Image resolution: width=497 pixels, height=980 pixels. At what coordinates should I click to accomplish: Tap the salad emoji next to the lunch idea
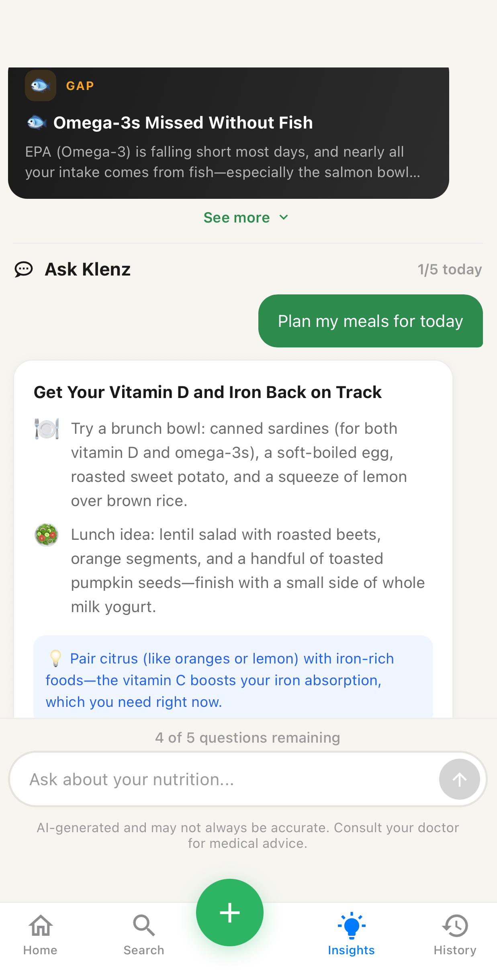pyautogui.click(x=46, y=534)
